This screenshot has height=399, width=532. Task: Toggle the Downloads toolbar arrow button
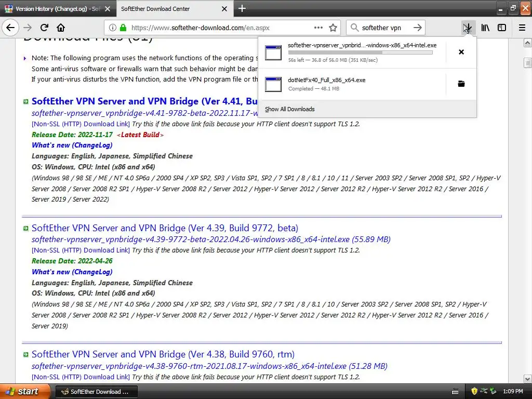pos(468,28)
